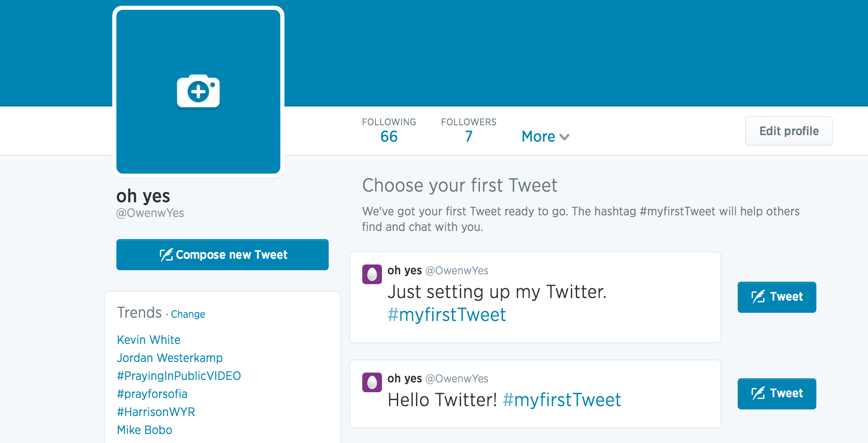Viewport: 868px width, 443px height.
Task: Click #myfirstTweet hashtag in Hello Twitter tweet
Action: tap(562, 400)
